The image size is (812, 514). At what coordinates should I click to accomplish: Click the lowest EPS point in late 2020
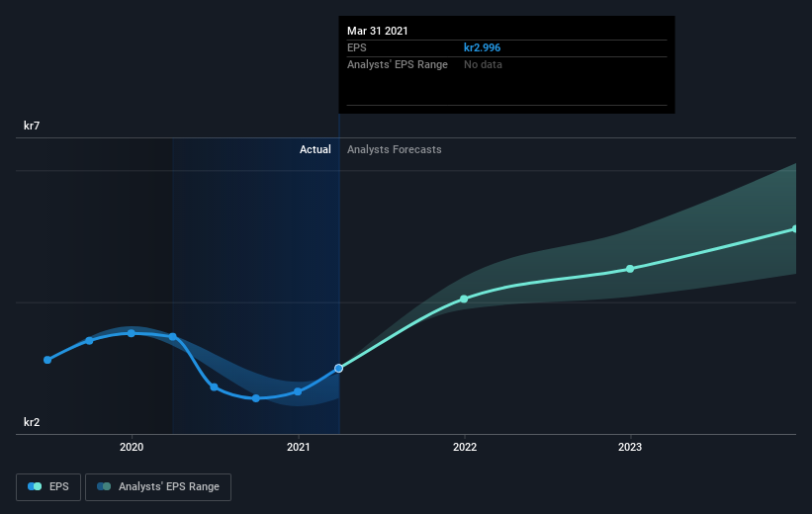click(256, 398)
